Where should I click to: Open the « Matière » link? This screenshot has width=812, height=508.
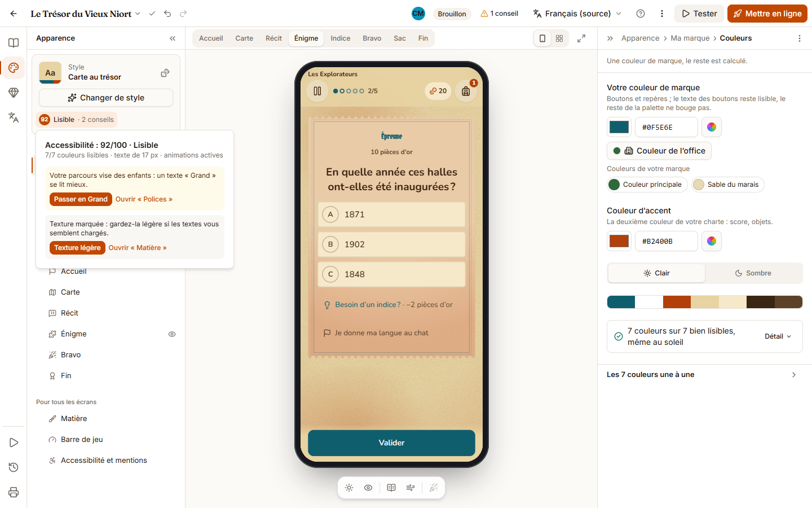138,248
